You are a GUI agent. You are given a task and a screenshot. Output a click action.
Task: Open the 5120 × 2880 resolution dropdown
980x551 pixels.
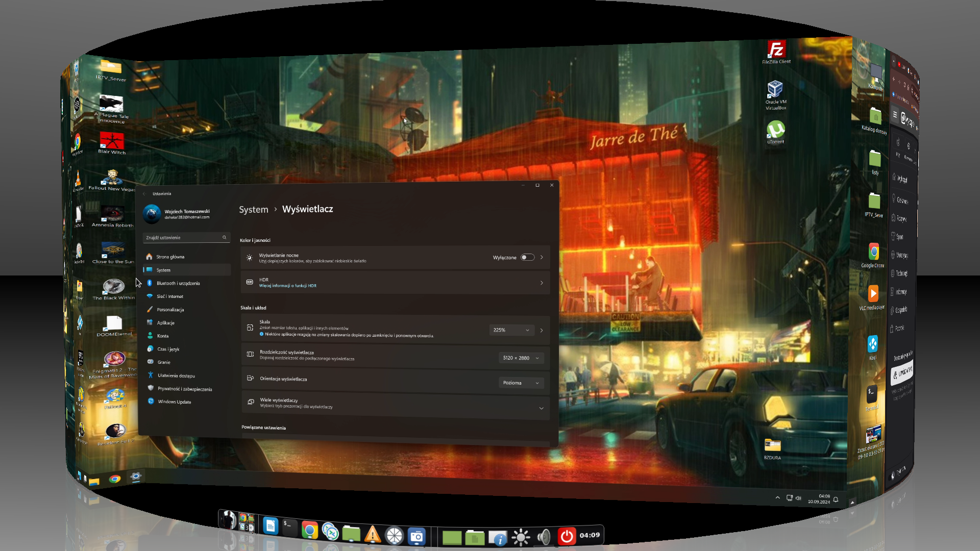tap(521, 358)
